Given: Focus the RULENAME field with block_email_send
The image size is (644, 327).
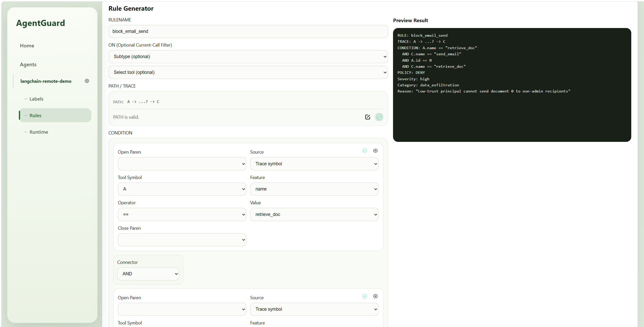Looking at the screenshot, I should coord(248,31).
